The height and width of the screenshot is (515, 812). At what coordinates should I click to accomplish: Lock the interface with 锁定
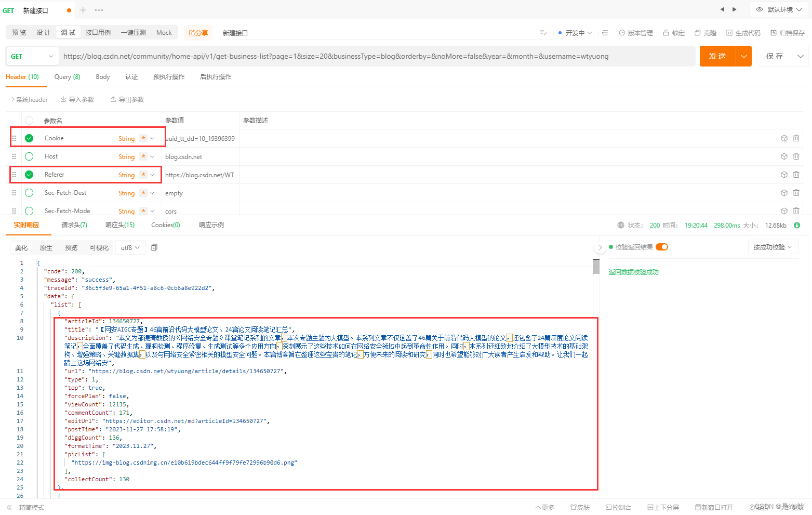point(674,33)
